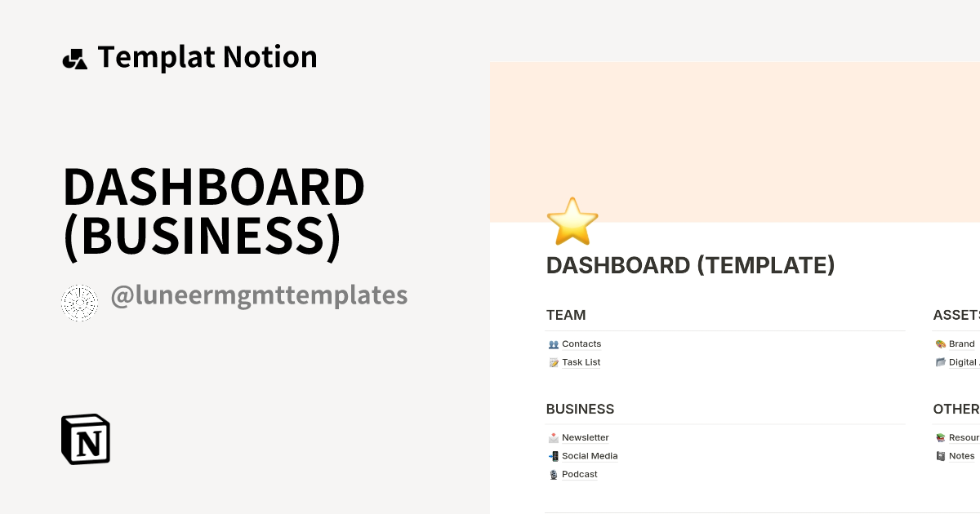Open the Social Media page

click(x=590, y=455)
